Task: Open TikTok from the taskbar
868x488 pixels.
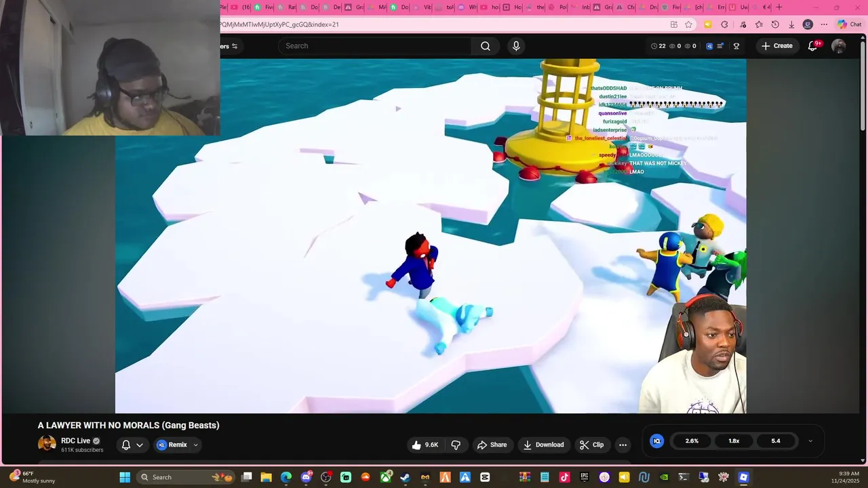Action: click(564, 477)
